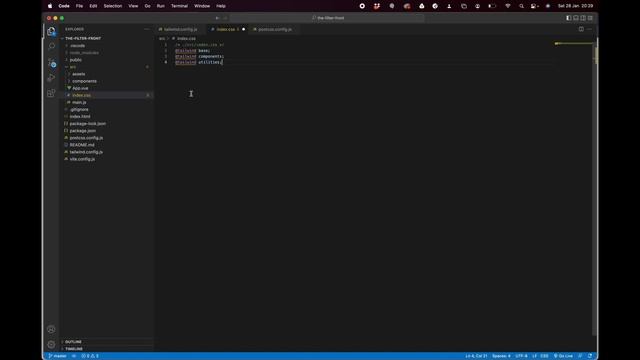Click the command center search field
Image resolution: width=640 pixels, height=360 pixels.
[x=327, y=18]
